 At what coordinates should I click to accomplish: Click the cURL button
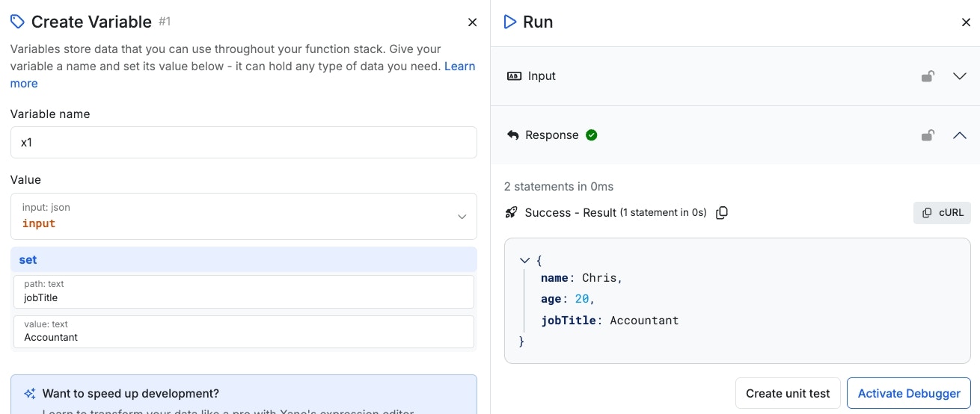(x=942, y=212)
